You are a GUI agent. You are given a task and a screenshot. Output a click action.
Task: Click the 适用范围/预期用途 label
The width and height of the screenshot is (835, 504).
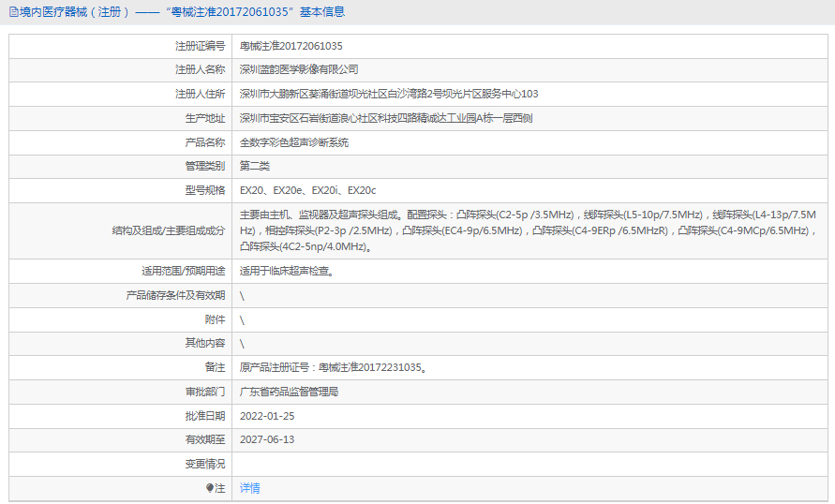pos(183,271)
